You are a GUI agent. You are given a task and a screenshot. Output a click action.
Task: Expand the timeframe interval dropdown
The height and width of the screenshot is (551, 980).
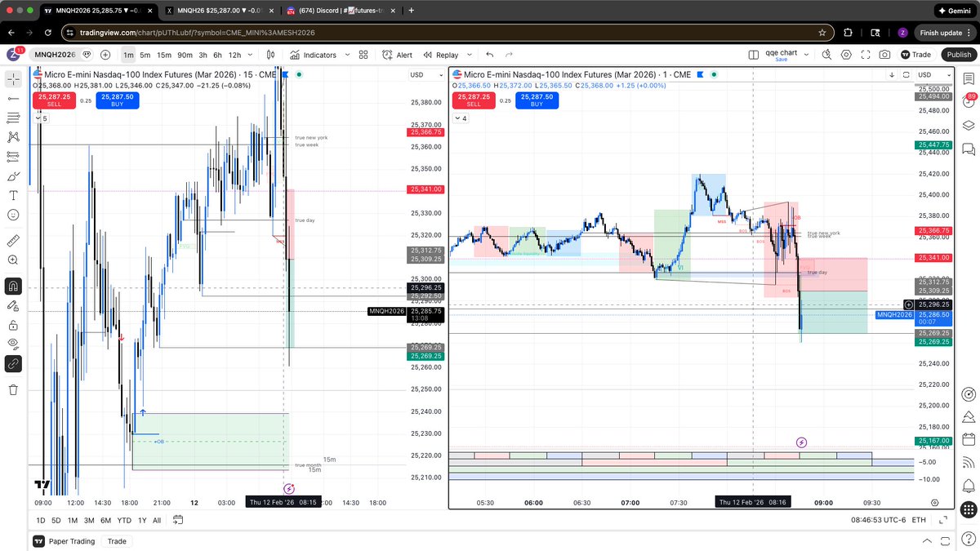(249, 55)
